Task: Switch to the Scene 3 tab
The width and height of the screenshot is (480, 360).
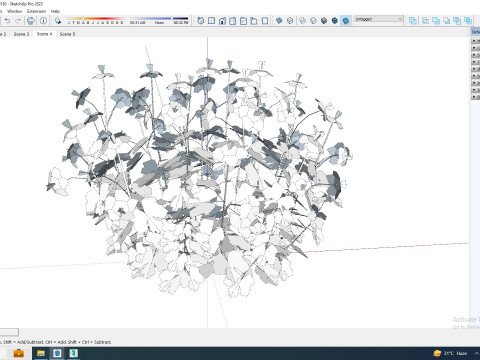Action: point(21,34)
